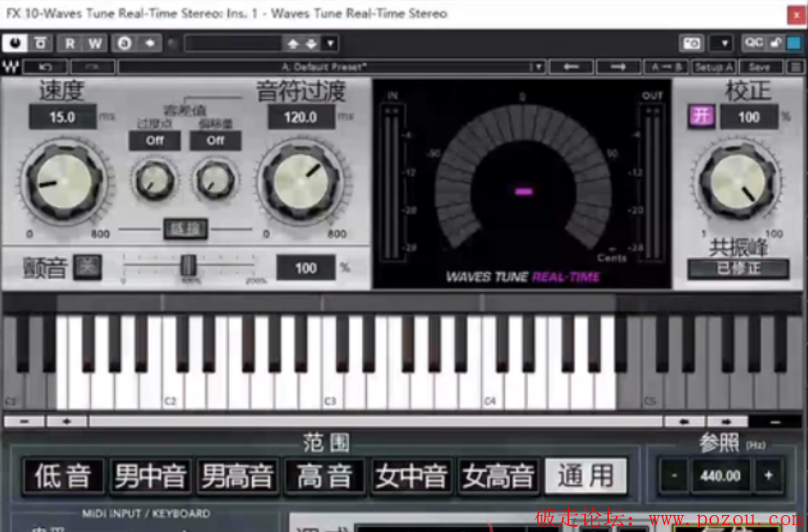Select the 高音 range
Screen dimensions: 808x532
coord(324,475)
